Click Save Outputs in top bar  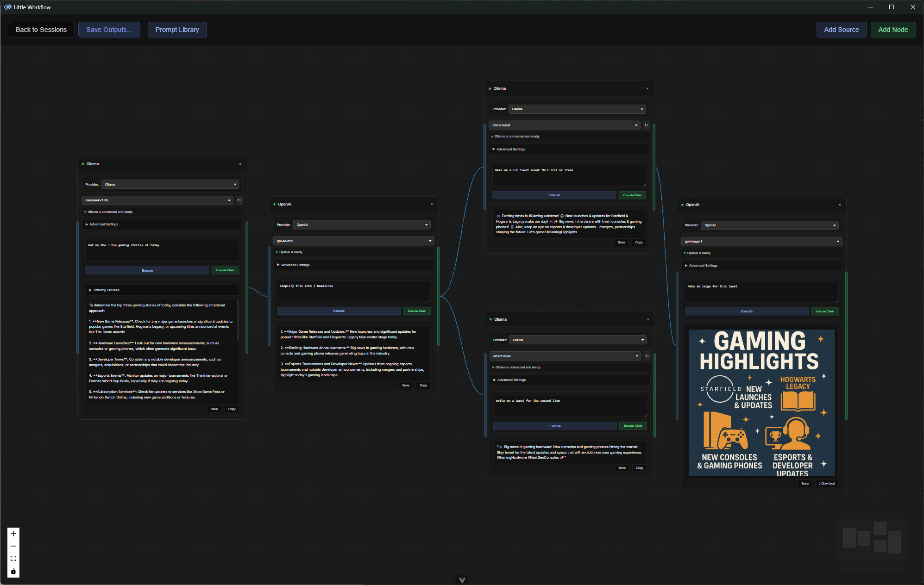[109, 30]
